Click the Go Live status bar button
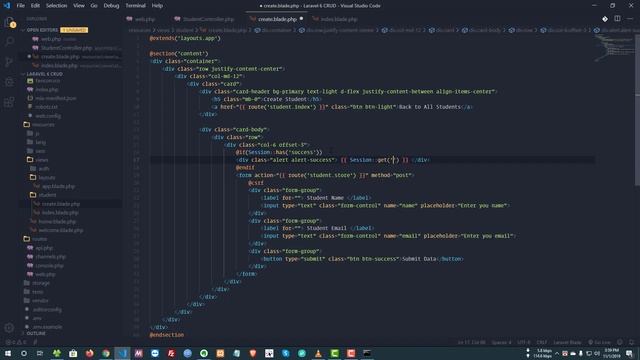Screen dimensions: 640x360 click(600, 342)
